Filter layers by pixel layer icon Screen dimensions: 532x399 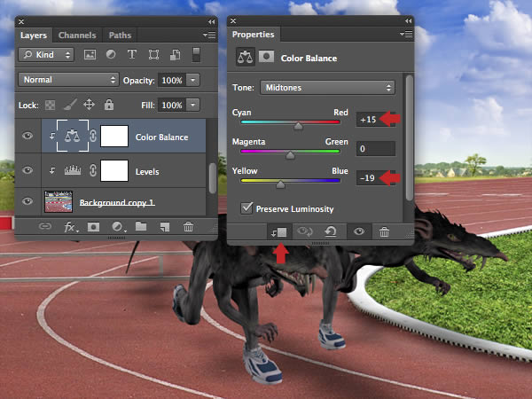pos(90,55)
